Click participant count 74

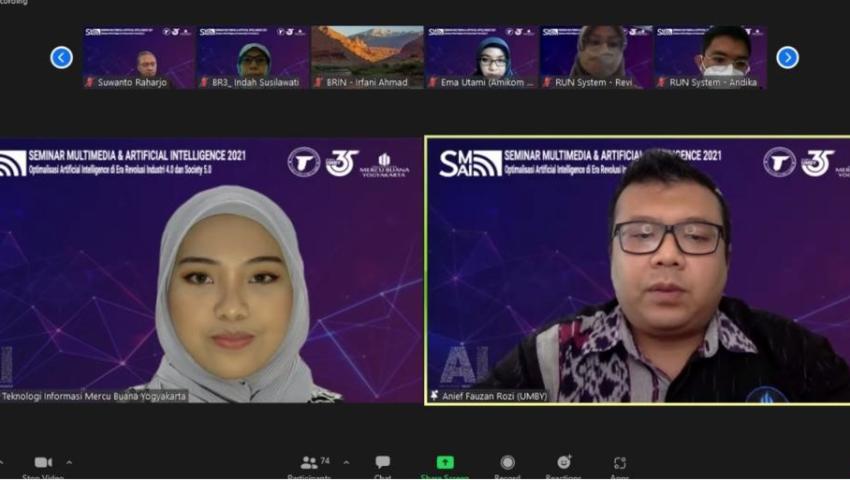(325, 461)
